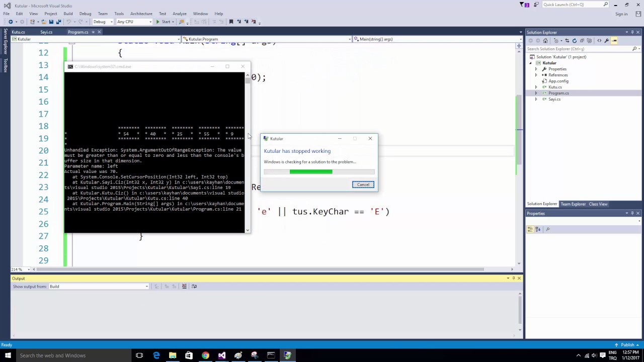The width and height of the screenshot is (644, 362).
Task: Open Toolbox side tab
Action: (6, 65)
